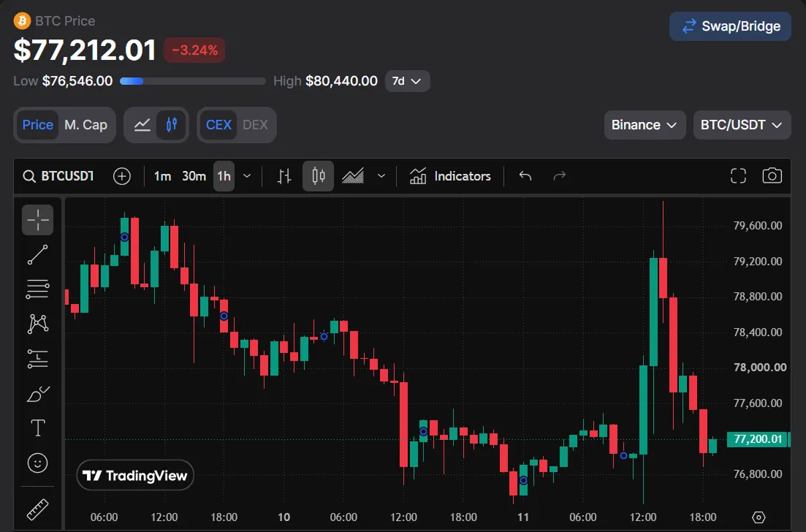Select the Text annotation tool
This screenshot has height=532, width=806.
[x=37, y=428]
